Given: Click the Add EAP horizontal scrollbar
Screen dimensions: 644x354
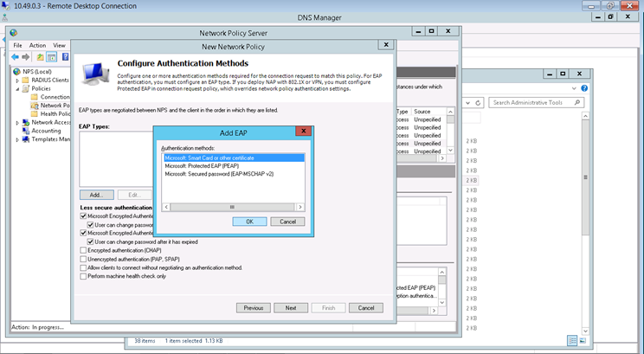Looking at the screenshot, I should (x=232, y=208).
